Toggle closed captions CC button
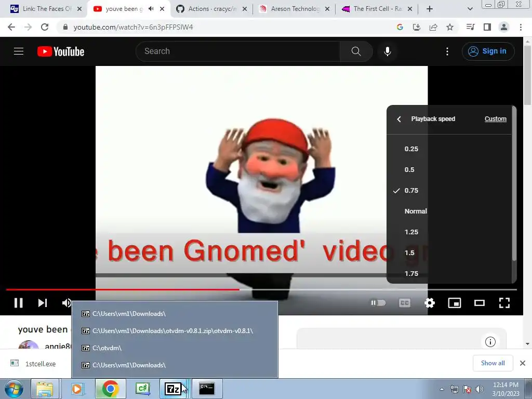This screenshot has height=399, width=532. (404, 303)
